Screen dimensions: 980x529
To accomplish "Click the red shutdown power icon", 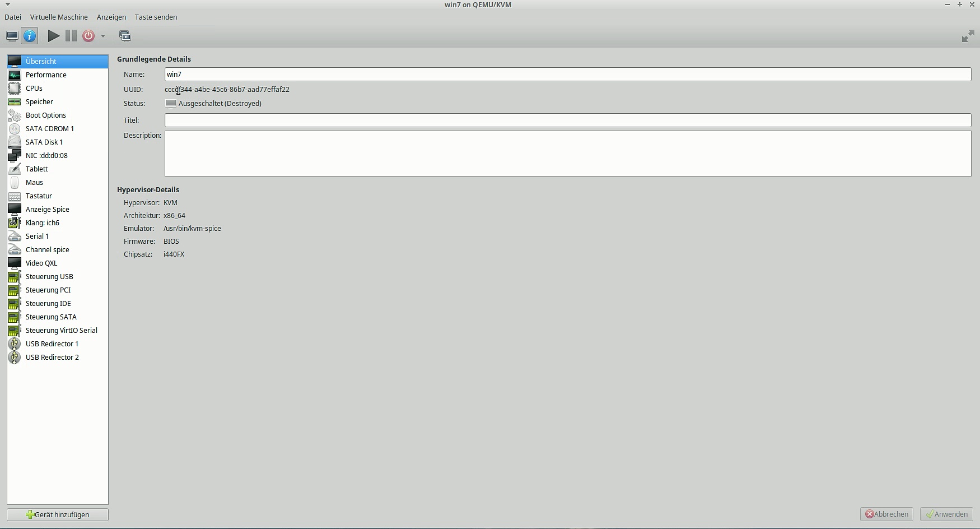I will pyautogui.click(x=88, y=36).
